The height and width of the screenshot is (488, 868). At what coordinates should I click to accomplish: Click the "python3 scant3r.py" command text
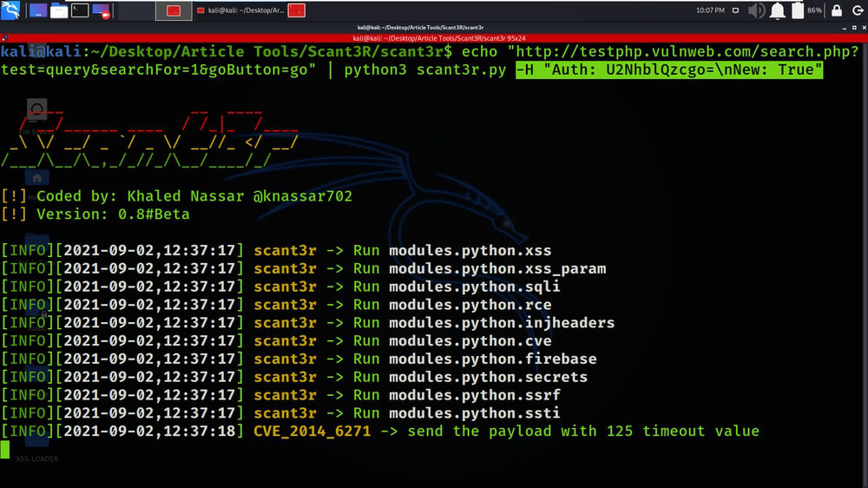click(x=425, y=69)
